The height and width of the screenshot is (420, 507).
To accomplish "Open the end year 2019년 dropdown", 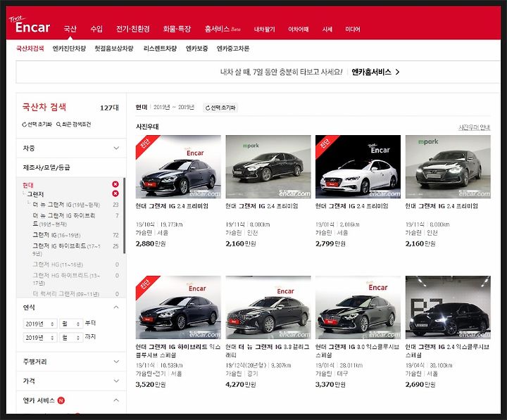I will click(x=40, y=337).
